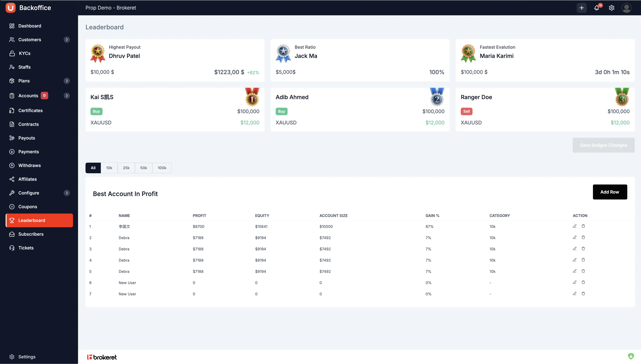Click the Add Row button

(610, 192)
